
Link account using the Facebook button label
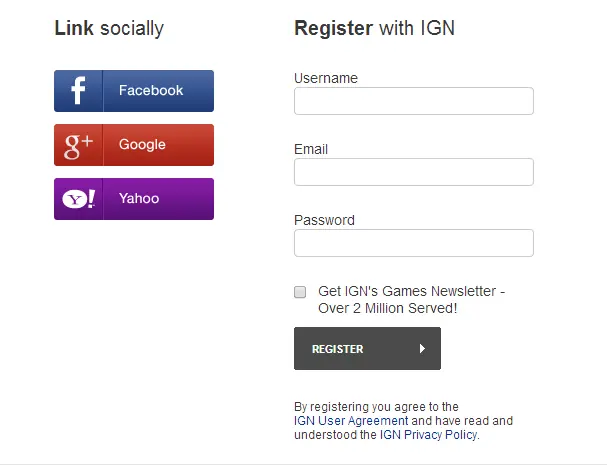click(151, 91)
